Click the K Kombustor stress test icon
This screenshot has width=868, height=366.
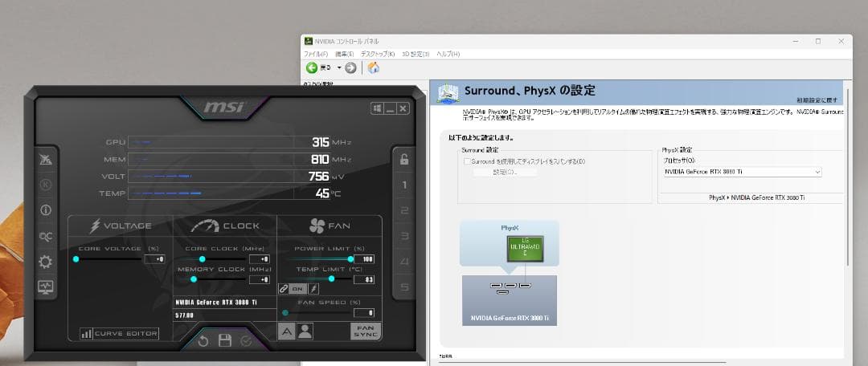pyautogui.click(x=45, y=185)
